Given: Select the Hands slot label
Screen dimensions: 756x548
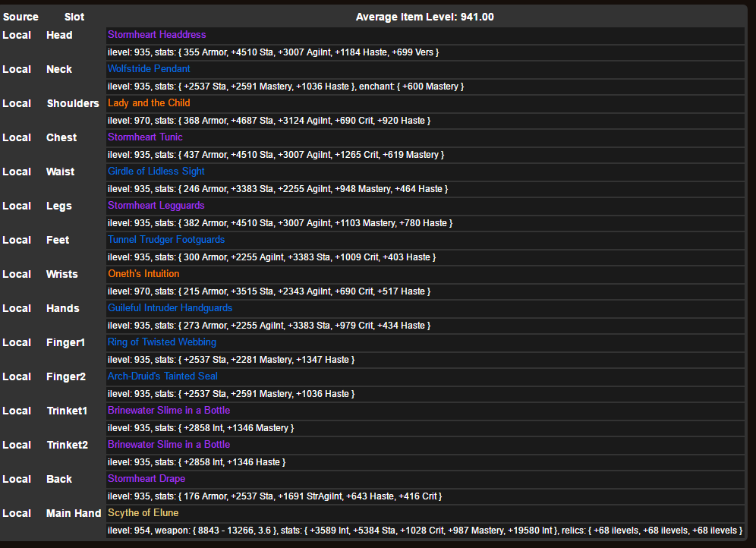Looking at the screenshot, I should point(63,308).
